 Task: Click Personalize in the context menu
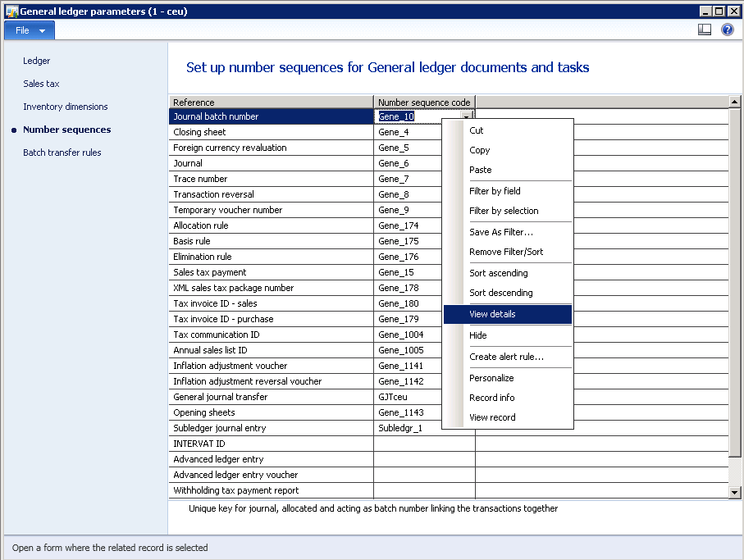click(491, 378)
